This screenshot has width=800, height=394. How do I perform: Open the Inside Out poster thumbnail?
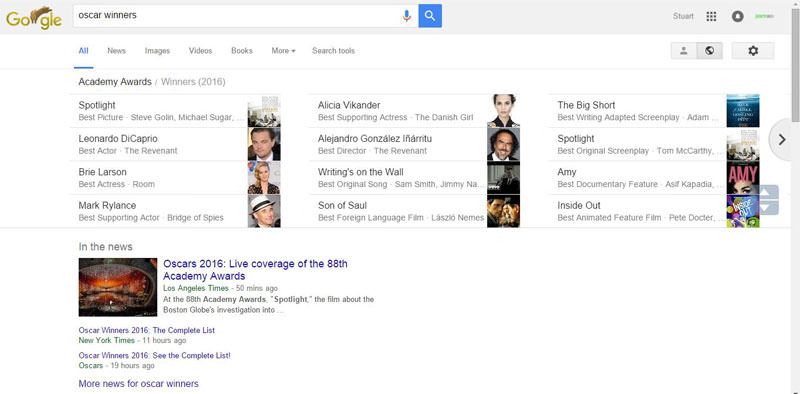tap(743, 211)
